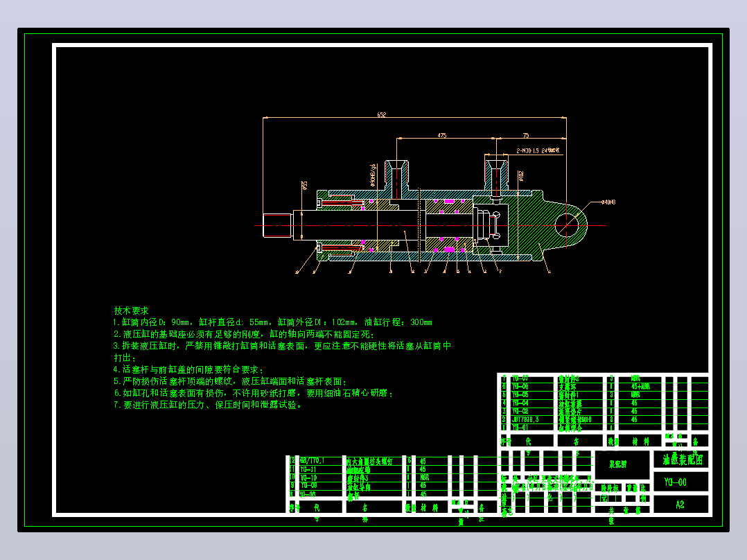The width and height of the screenshot is (747, 560).
Task: Select the φ55 rod diameter dimension
Action: (304, 185)
